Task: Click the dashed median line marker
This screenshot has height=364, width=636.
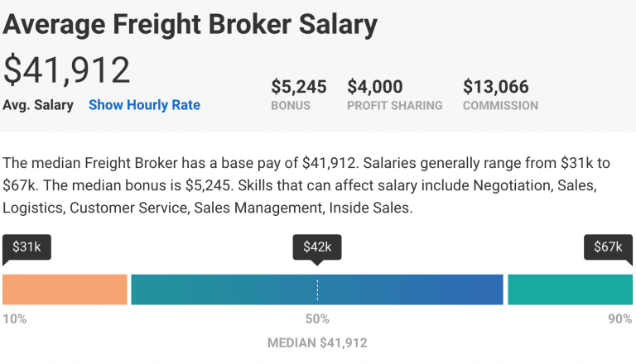Action: click(x=317, y=290)
